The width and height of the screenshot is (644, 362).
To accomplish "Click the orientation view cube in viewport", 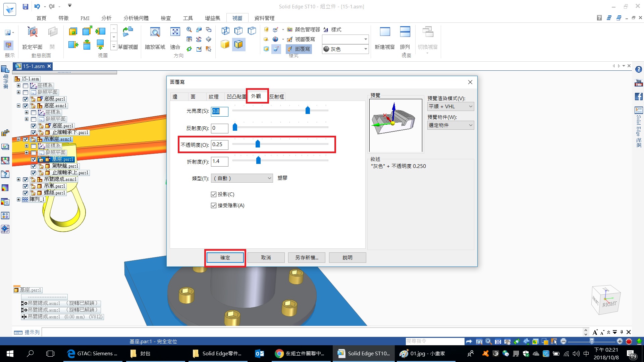I will click(x=606, y=300).
